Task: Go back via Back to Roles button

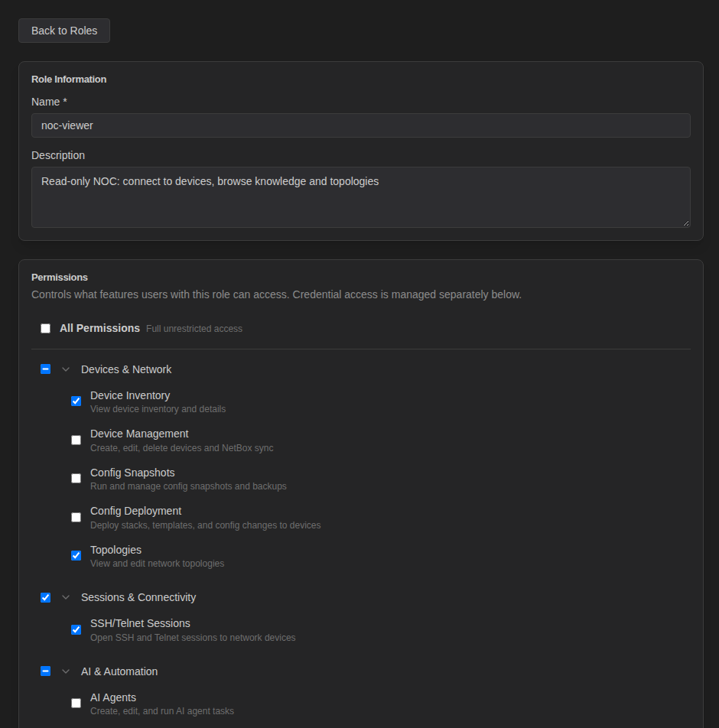Action: pos(64,31)
